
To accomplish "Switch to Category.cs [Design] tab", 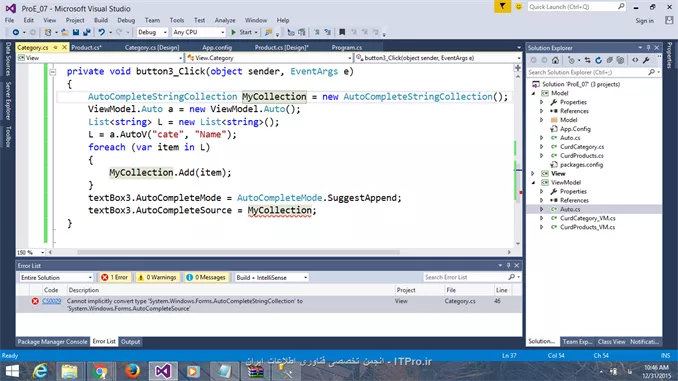I will (x=152, y=48).
